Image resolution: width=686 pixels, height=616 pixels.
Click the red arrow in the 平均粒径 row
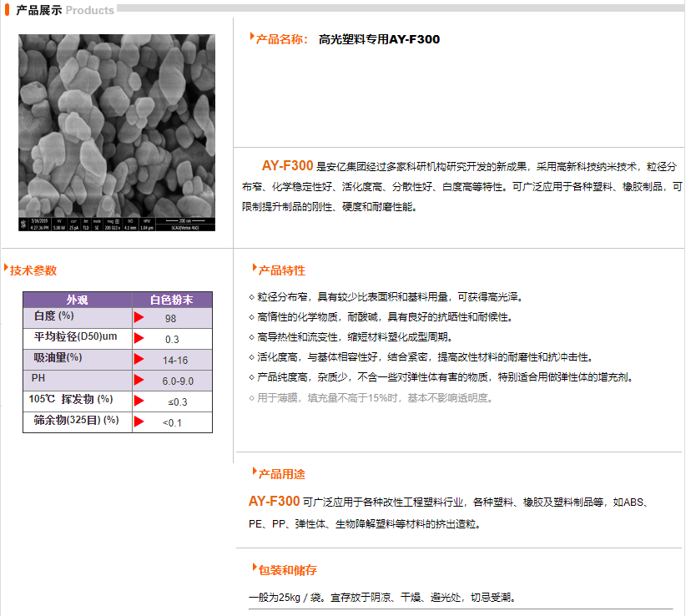(139, 338)
